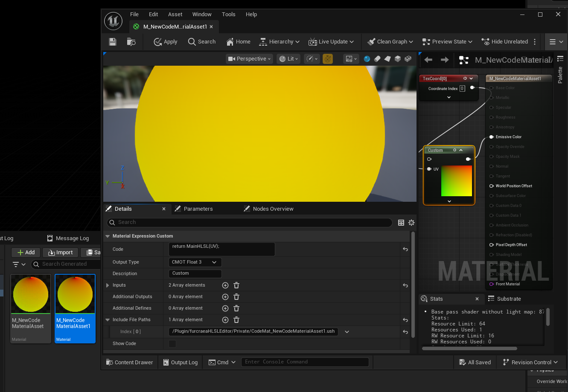Add element to Additional Outputs array
The image size is (568, 392).
[225, 297]
